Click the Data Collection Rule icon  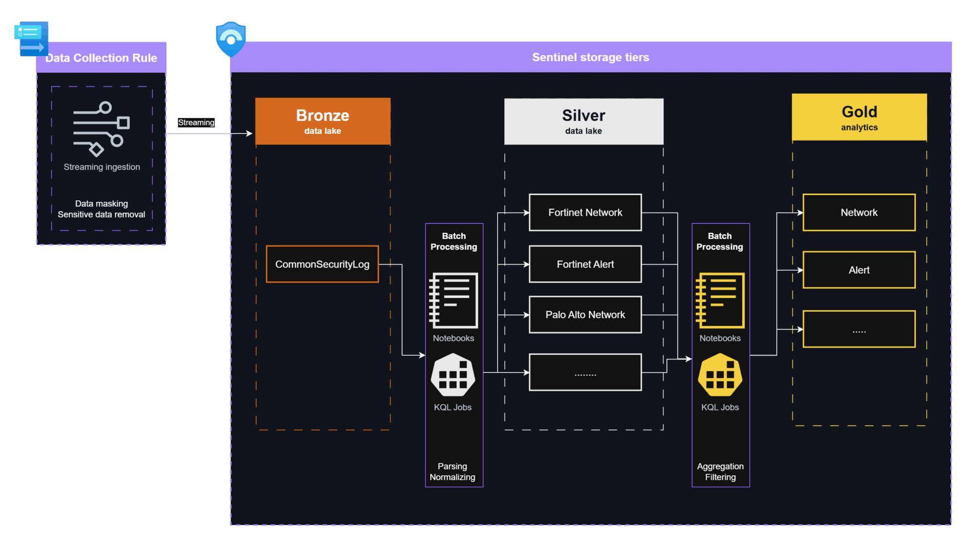click(x=31, y=39)
